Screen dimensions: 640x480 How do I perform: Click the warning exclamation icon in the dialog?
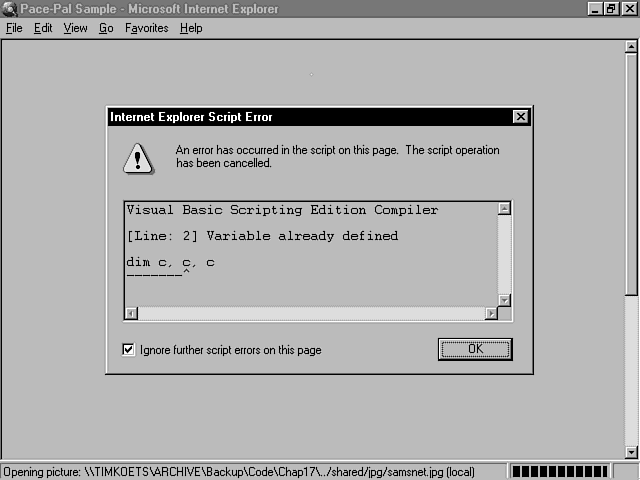[x=138, y=158]
